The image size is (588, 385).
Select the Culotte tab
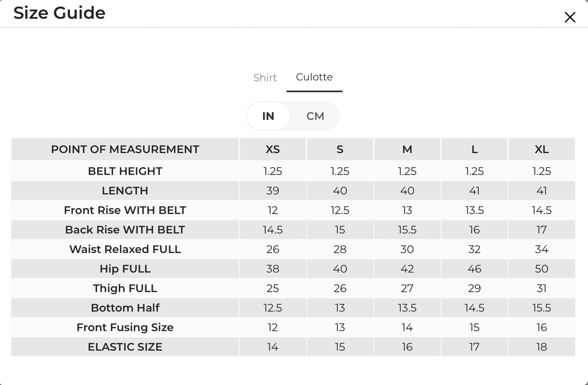[314, 77]
